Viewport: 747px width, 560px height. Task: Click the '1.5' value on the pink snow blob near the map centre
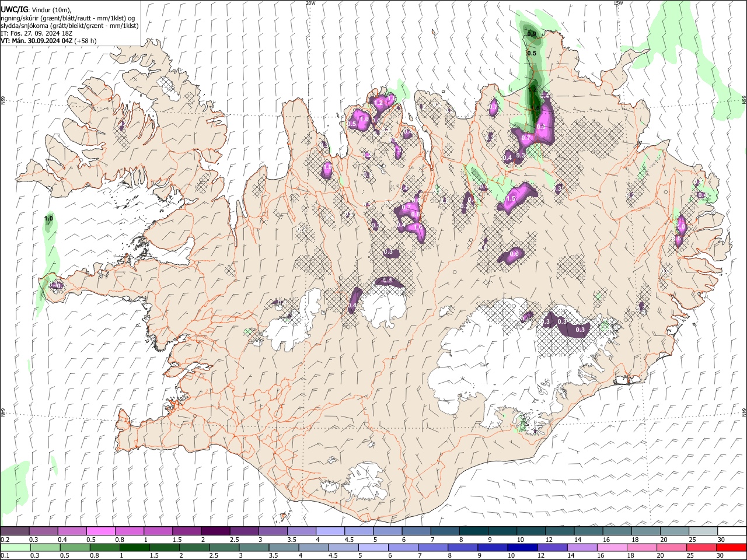(x=511, y=199)
